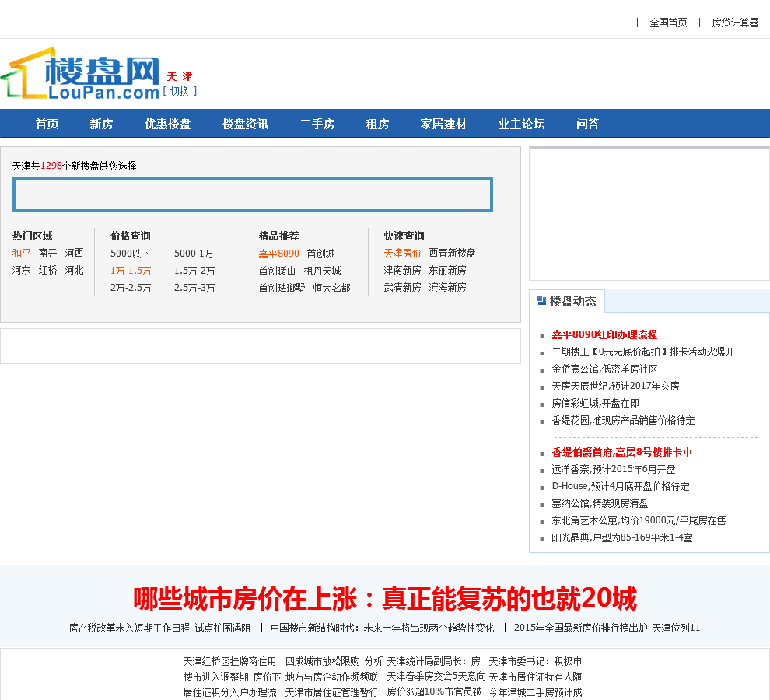Click the 楼盘网 LouPan.com logo
This screenshot has height=700, width=770.
(x=80, y=74)
